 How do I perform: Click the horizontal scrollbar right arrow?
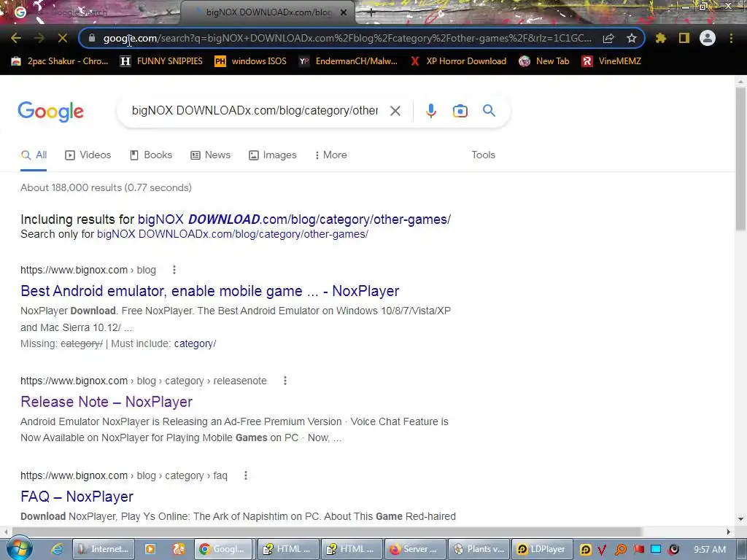point(729,532)
